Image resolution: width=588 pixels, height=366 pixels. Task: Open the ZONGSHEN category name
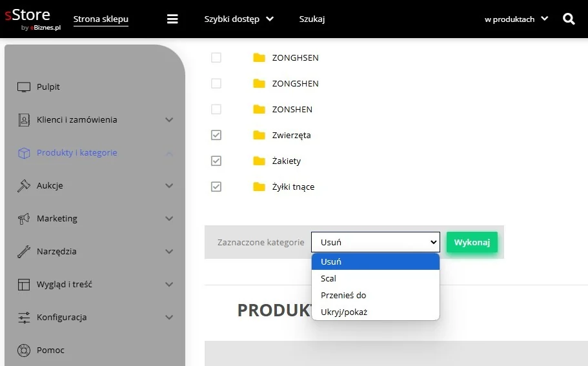[x=296, y=84]
